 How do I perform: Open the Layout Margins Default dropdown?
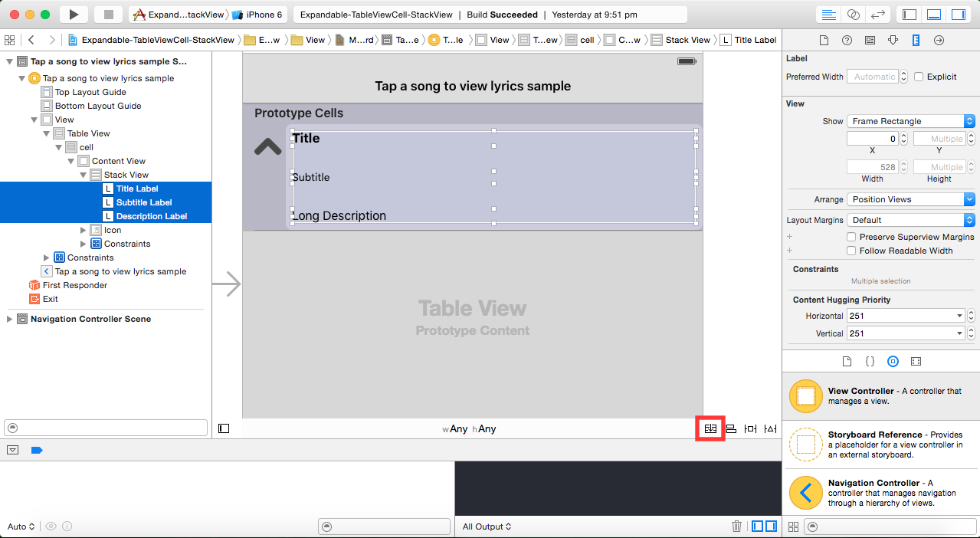pos(910,220)
